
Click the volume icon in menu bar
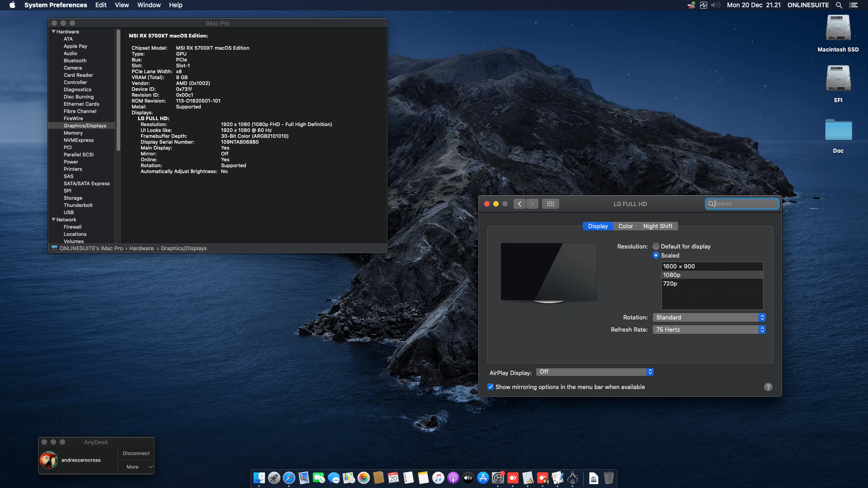tap(715, 5)
